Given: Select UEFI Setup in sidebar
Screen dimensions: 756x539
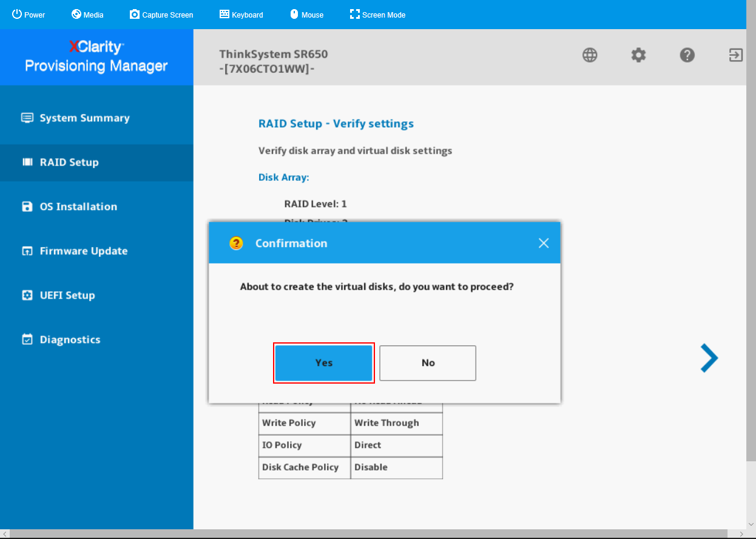Looking at the screenshot, I should click(67, 296).
